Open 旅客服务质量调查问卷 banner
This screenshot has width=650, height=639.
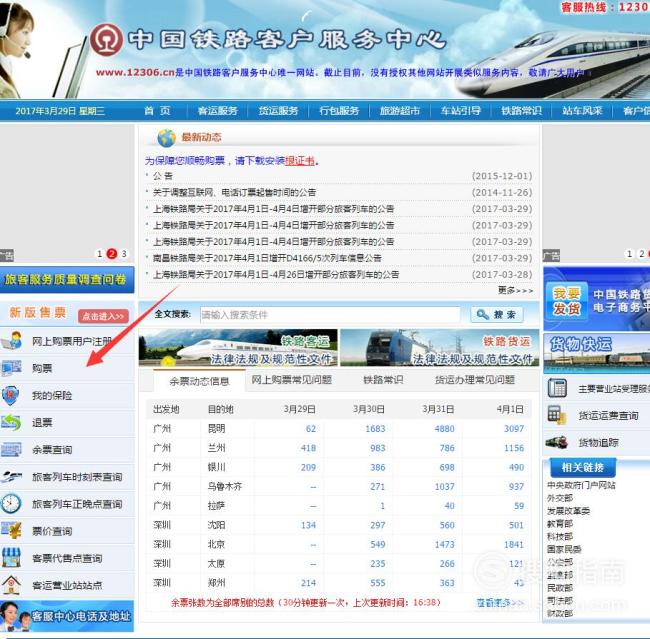click(67, 279)
